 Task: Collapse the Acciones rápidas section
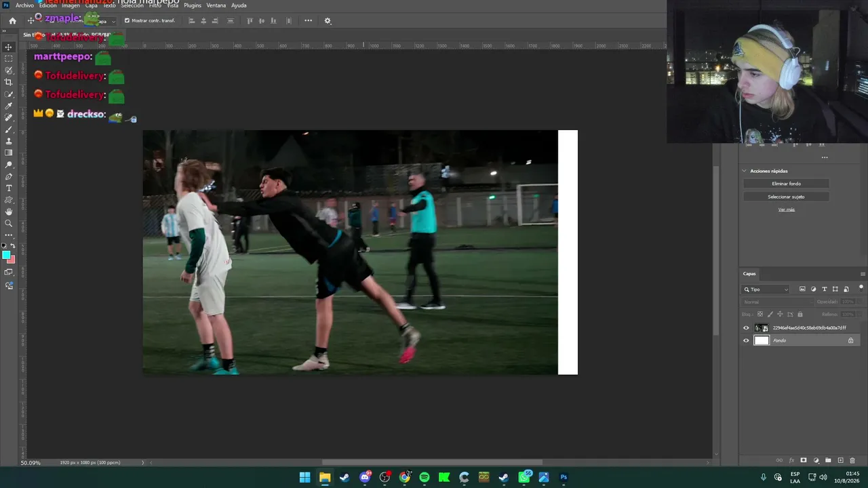(744, 171)
